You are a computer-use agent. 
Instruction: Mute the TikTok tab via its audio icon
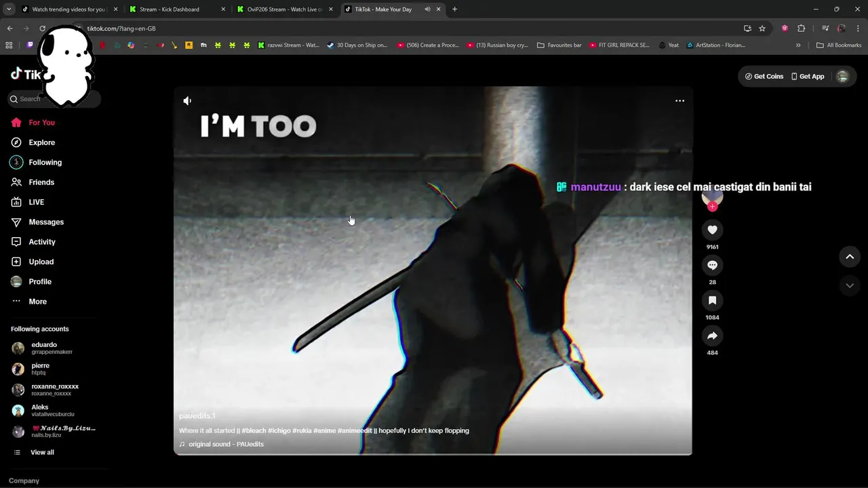pyautogui.click(x=427, y=9)
